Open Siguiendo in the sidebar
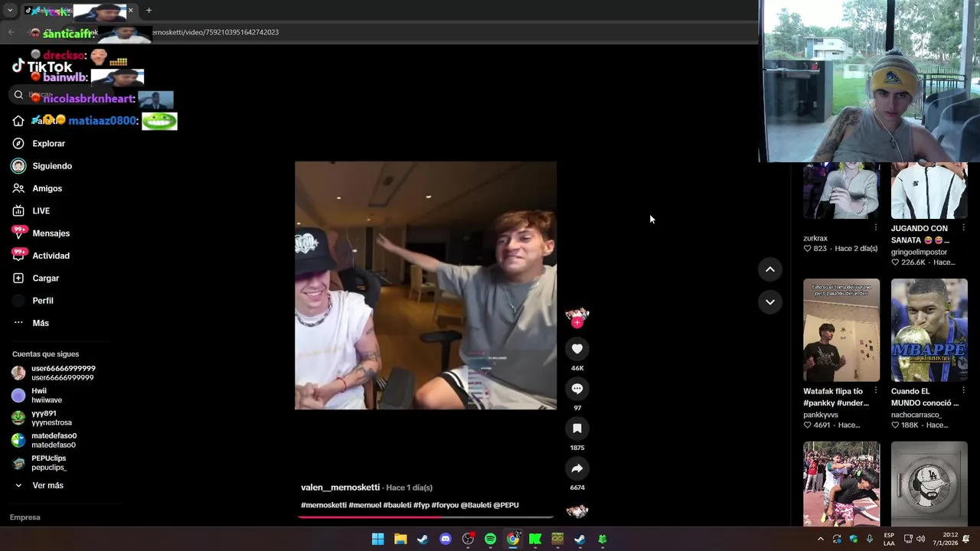Image resolution: width=980 pixels, height=551 pixels. 52,166
